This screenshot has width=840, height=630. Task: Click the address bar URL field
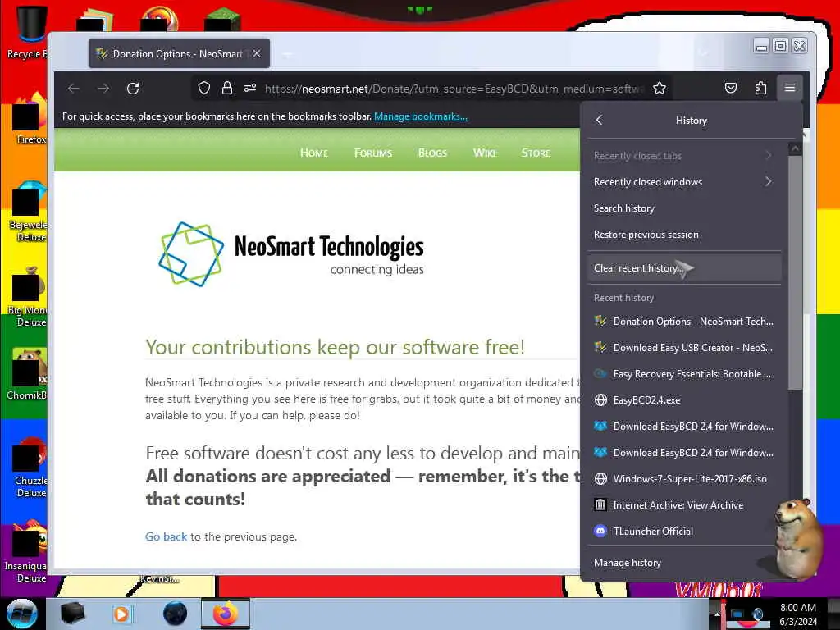[x=454, y=89]
